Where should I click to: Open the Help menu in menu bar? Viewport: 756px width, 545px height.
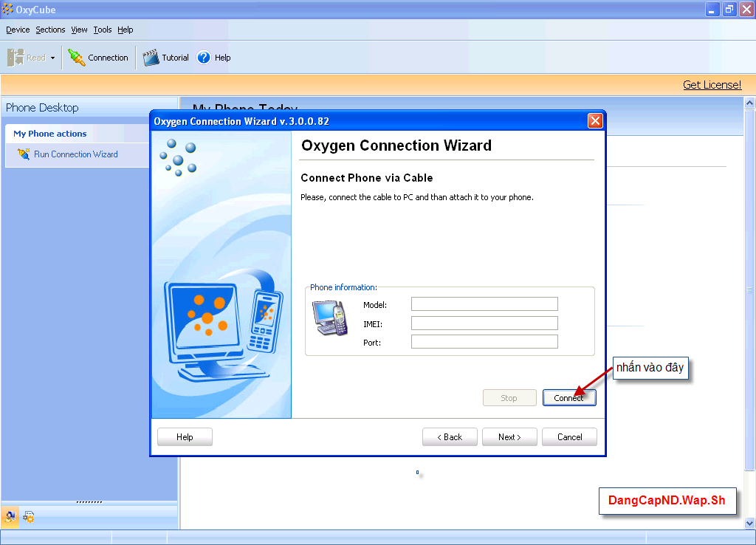tap(126, 30)
